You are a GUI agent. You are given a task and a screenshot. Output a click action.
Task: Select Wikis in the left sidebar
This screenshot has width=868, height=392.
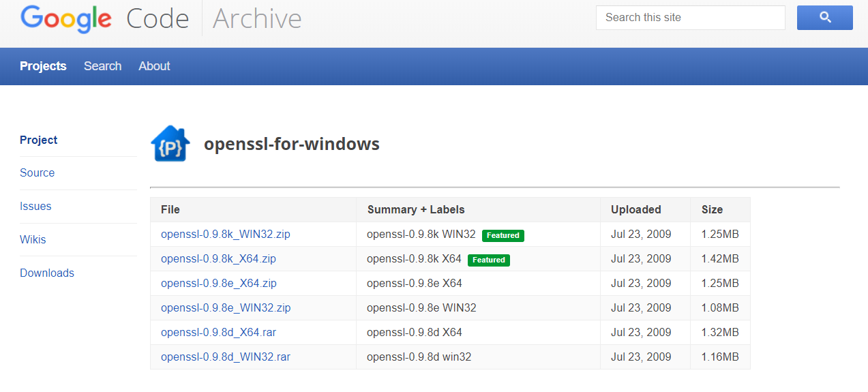coord(33,239)
